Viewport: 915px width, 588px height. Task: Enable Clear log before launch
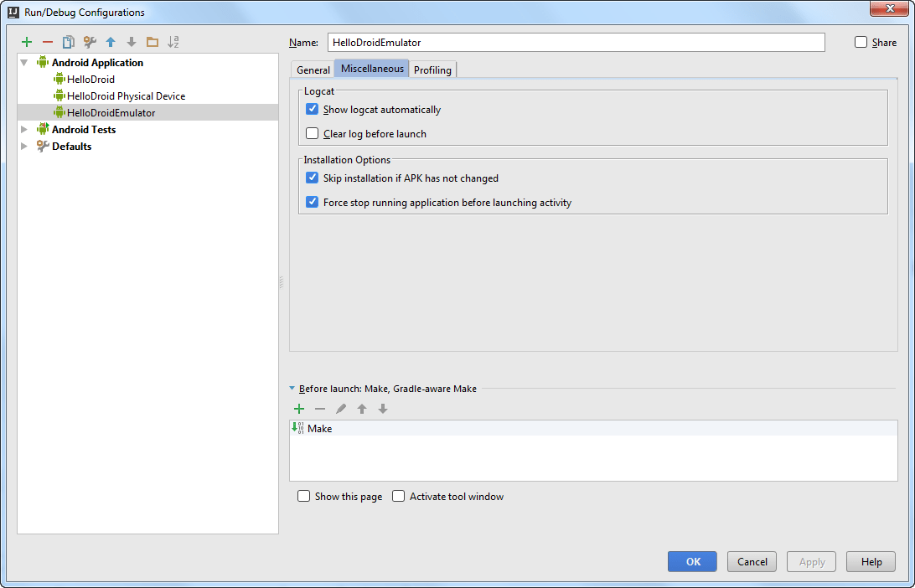coord(313,133)
